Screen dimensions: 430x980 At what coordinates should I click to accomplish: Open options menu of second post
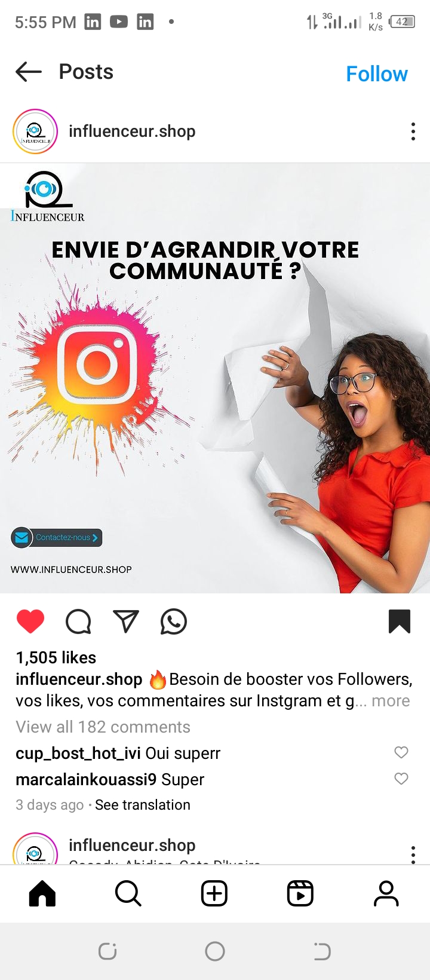413,854
